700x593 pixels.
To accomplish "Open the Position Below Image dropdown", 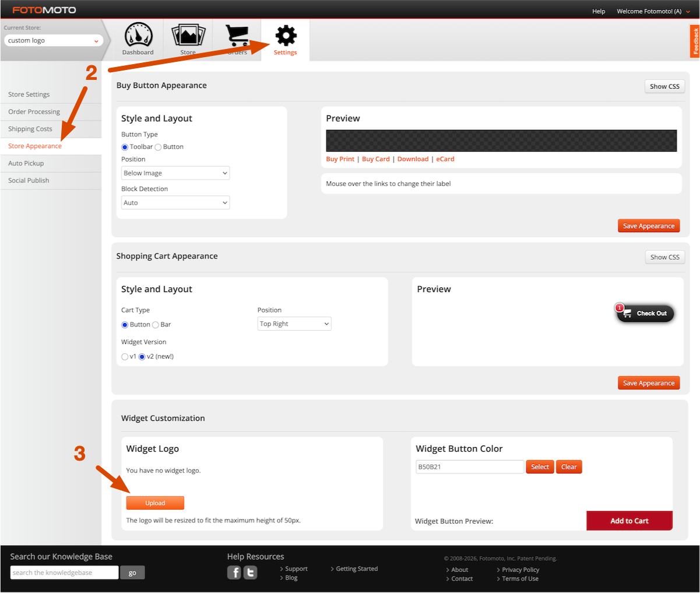I will (175, 173).
